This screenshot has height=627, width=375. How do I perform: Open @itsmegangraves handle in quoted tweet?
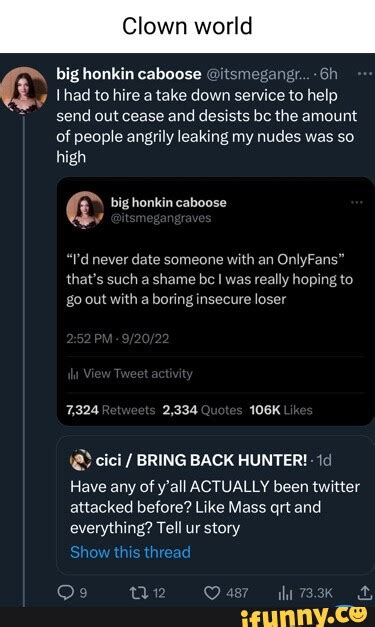(x=161, y=218)
